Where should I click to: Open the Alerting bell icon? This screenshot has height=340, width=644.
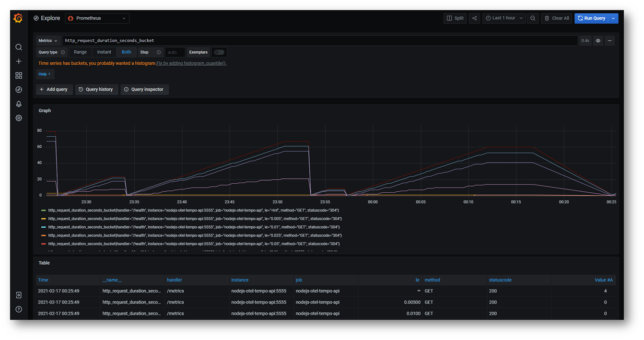19,104
